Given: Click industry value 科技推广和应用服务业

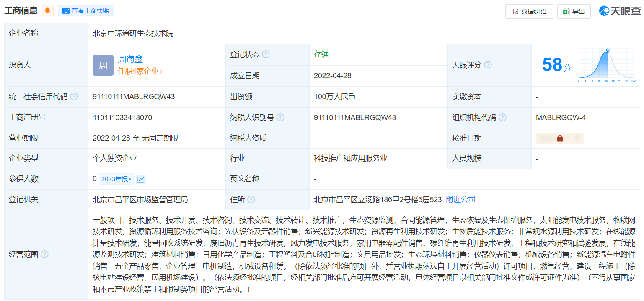Looking at the screenshot, I should pyautogui.click(x=351, y=159).
